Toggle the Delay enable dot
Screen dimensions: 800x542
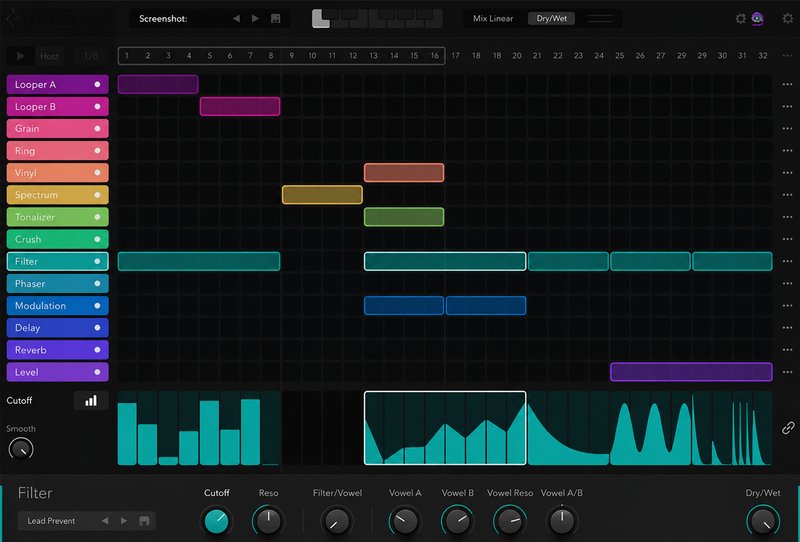pyautogui.click(x=97, y=328)
